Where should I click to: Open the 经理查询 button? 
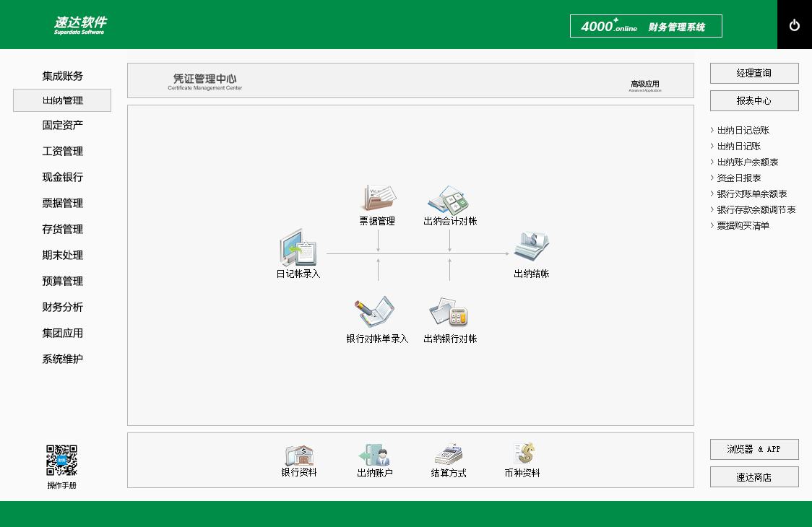pyautogui.click(x=753, y=74)
